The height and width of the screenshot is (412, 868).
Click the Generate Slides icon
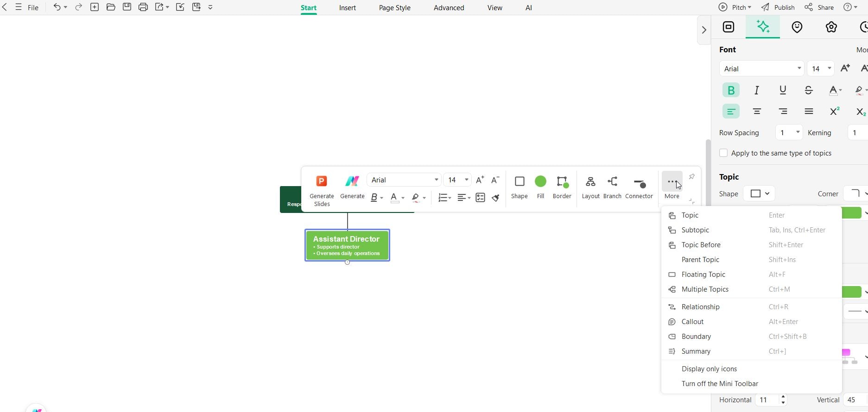(322, 181)
